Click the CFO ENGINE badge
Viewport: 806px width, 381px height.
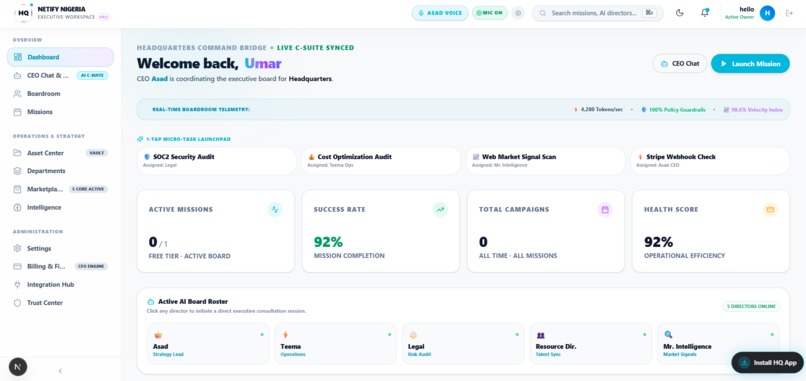(91, 266)
